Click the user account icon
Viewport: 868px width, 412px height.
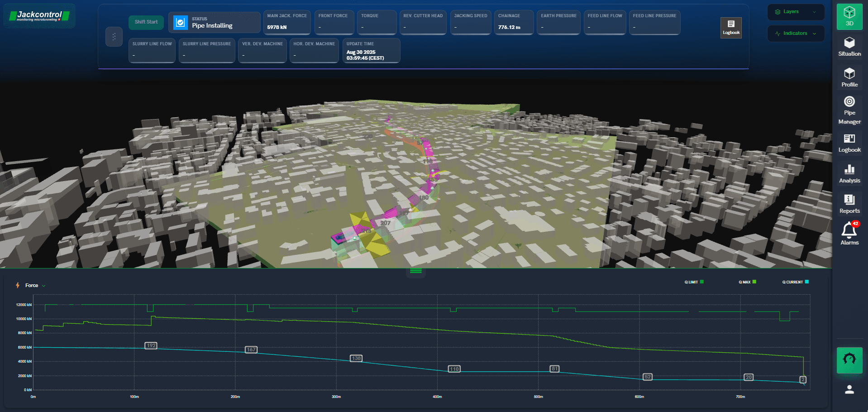(849, 389)
